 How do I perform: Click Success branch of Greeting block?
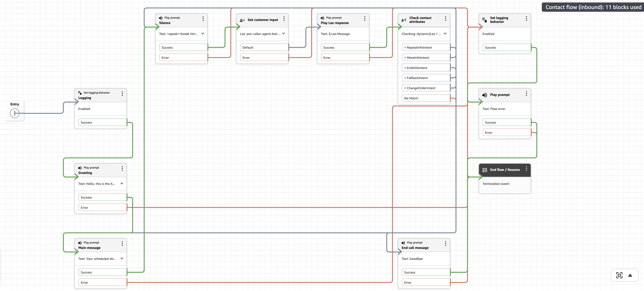103,197
